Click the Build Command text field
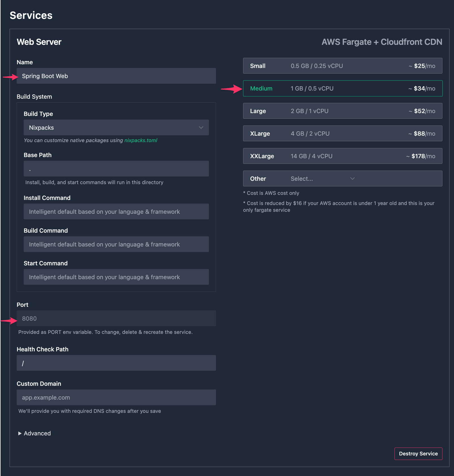The width and height of the screenshot is (454, 476). 116,244
